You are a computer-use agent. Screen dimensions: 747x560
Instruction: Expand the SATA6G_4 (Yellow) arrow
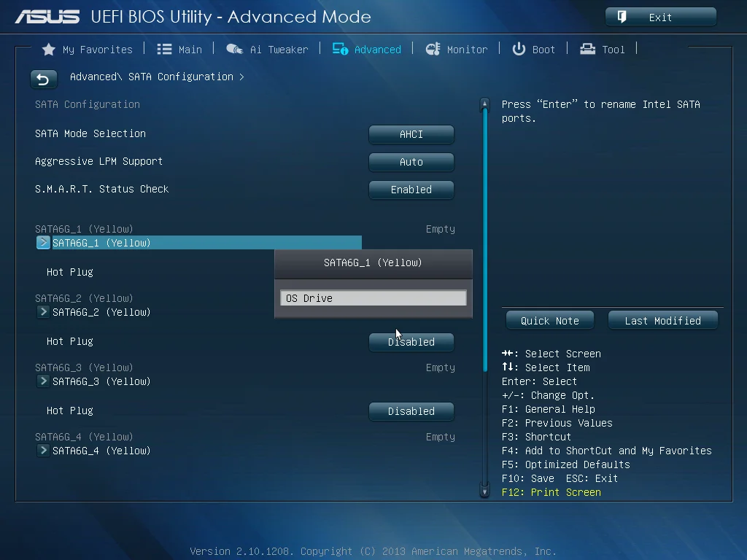point(43,451)
